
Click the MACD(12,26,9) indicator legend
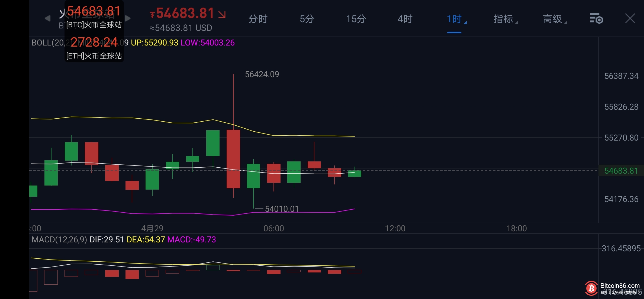tap(59, 240)
